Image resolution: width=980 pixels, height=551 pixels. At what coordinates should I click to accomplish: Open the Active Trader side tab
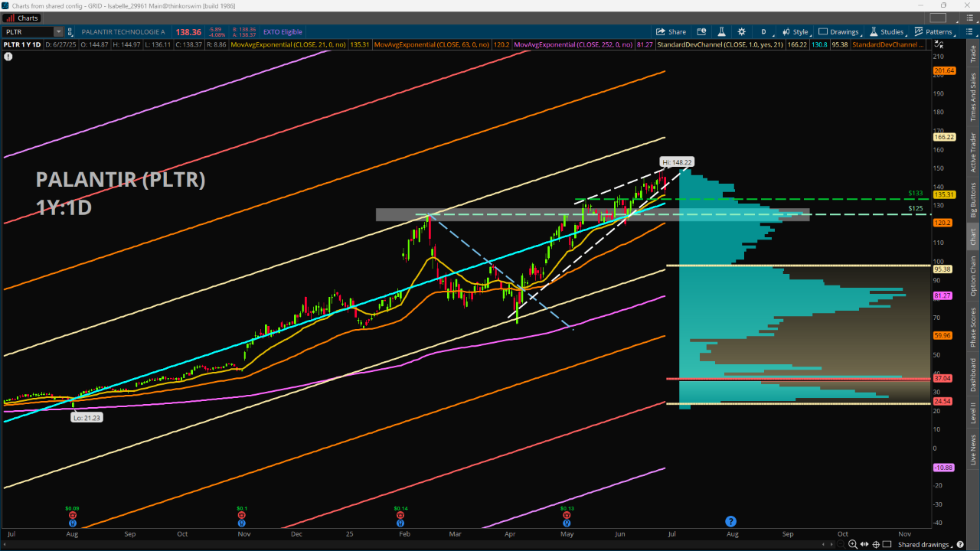click(973, 152)
